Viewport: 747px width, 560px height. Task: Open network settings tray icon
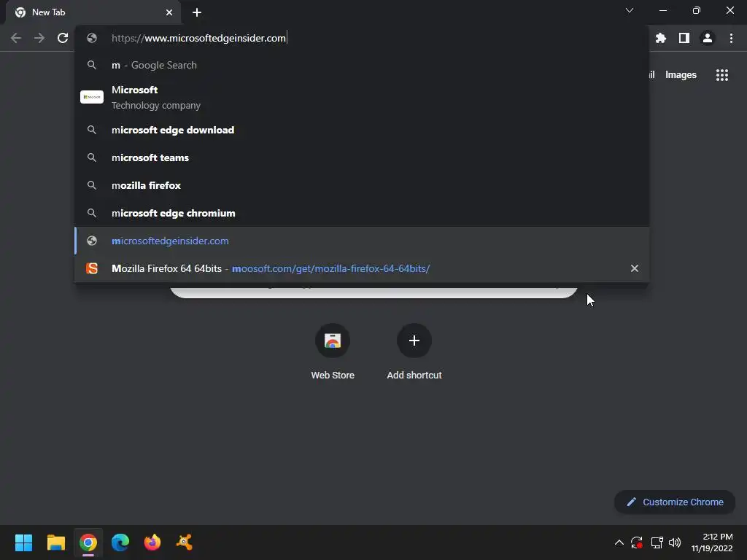(657, 542)
